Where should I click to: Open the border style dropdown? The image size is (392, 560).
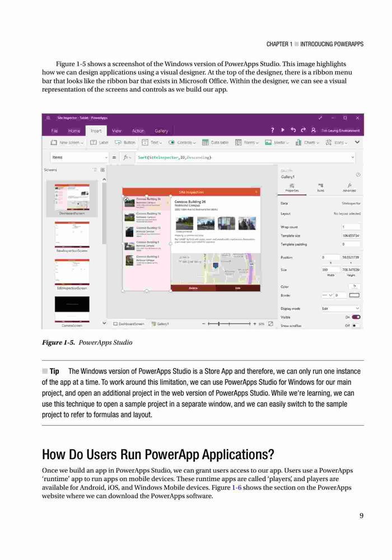coord(328,295)
